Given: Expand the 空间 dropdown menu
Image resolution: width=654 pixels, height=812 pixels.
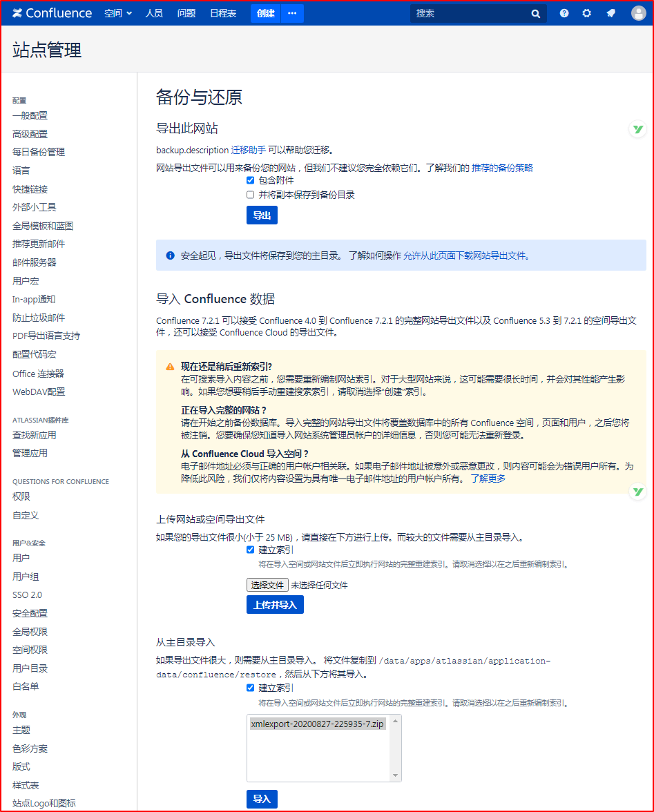Looking at the screenshot, I should [118, 13].
